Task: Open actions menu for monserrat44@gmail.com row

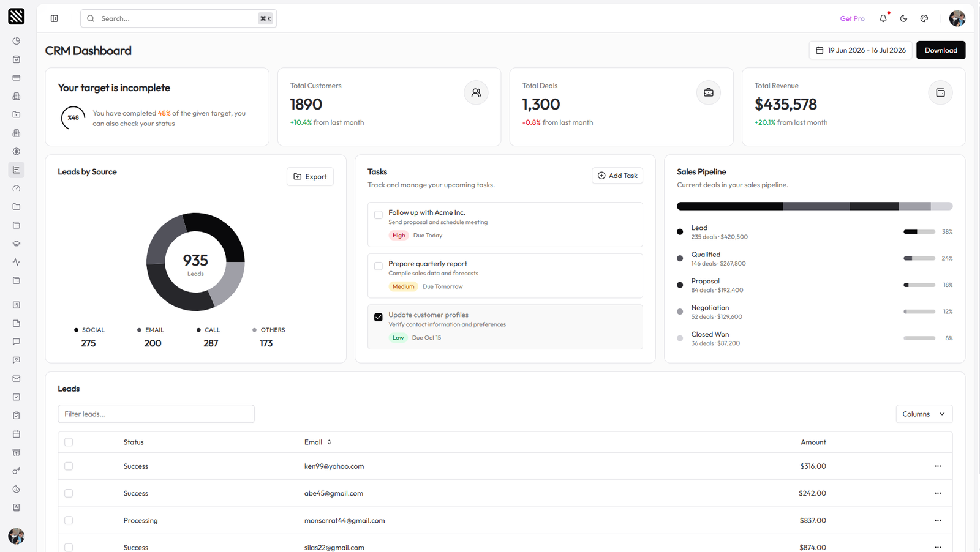Action: pos(938,520)
